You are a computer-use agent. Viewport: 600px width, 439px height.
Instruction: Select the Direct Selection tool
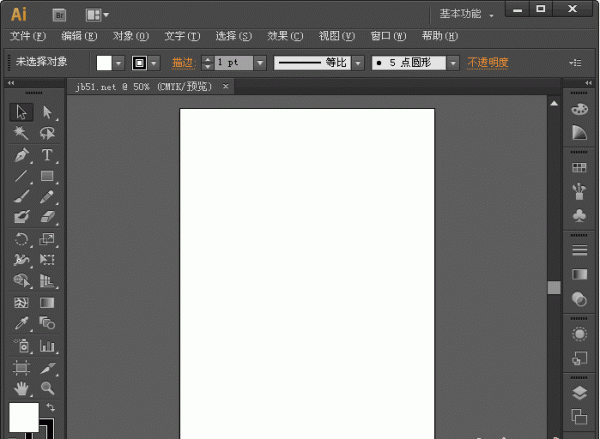coord(47,113)
